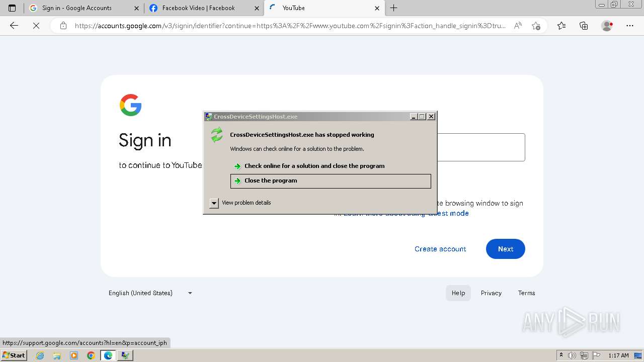Switch to Sign in - Google Accounts tab
The height and width of the screenshot is (362, 644).
[84, 8]
